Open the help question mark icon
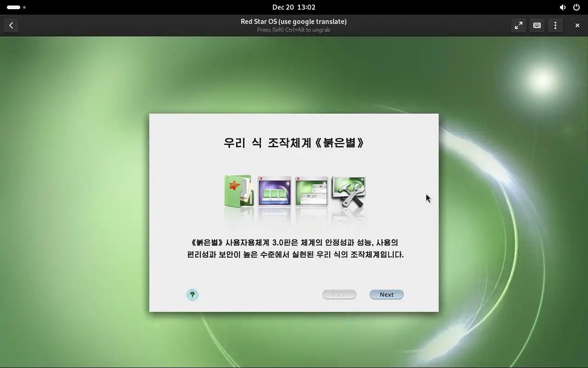Image resolution: width=588 pixels, height=368 pixels. [192, 295]
